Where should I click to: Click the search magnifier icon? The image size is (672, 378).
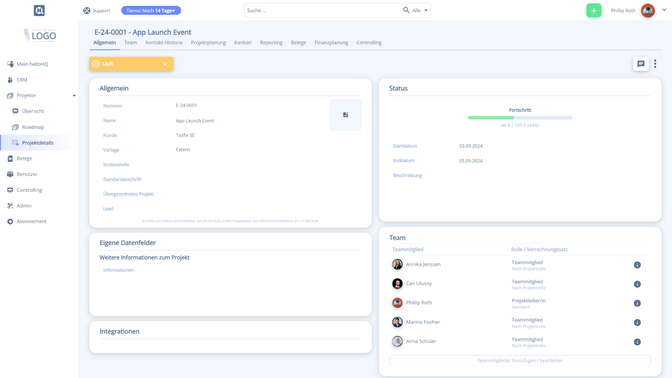[x=406, y=10]
